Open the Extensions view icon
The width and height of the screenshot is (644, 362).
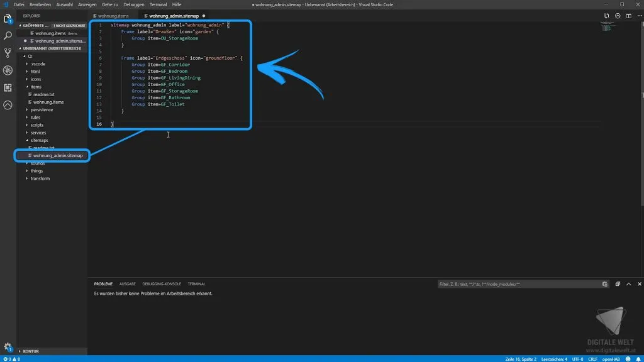[8, 88]
